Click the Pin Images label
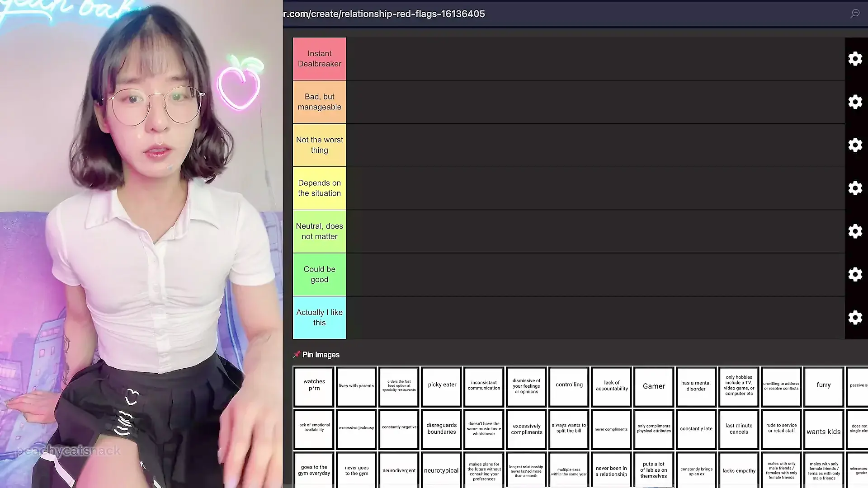 click(x=321, y=355)
